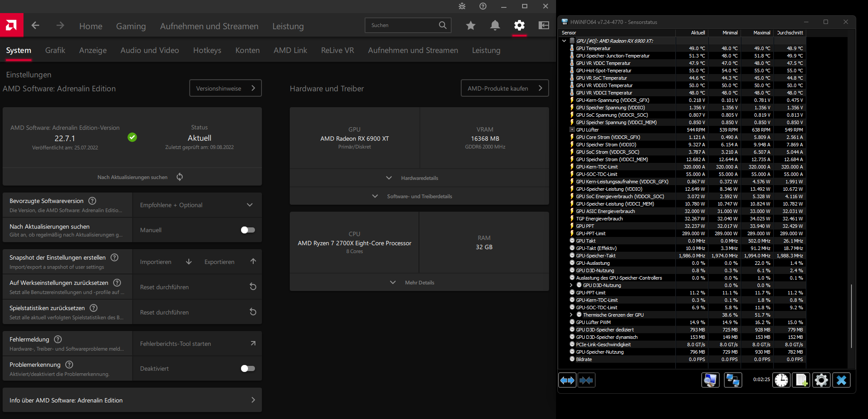Open Info über AMD Software: Adrenalin Edition
The image size is (868, 419).
pyautogui.click(x=132, y=400)
